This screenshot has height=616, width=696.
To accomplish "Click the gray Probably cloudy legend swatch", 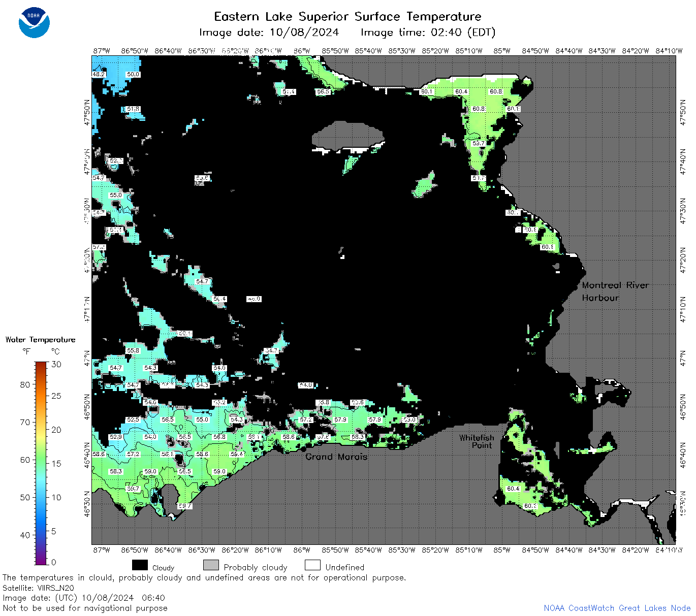I will pyautogui.click(x=211, y=565).
